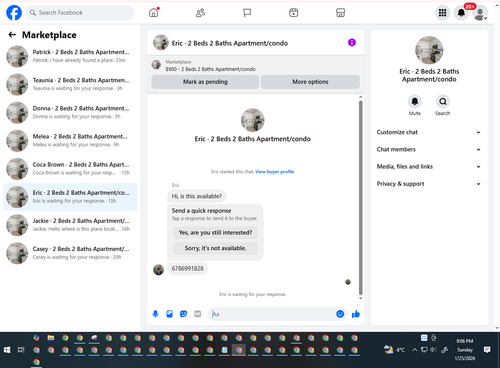This screenshot has height=368, width=500.
Task: Show hidden system tray icons
Action: point(414,350)
